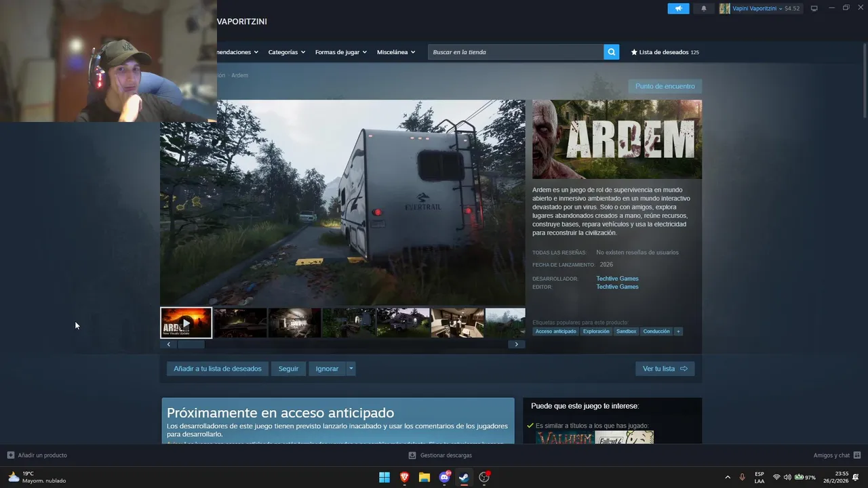Click the Fallout 4 similar game thumbnail
Viewport: 868px width, 488px height.
[624, 438]
